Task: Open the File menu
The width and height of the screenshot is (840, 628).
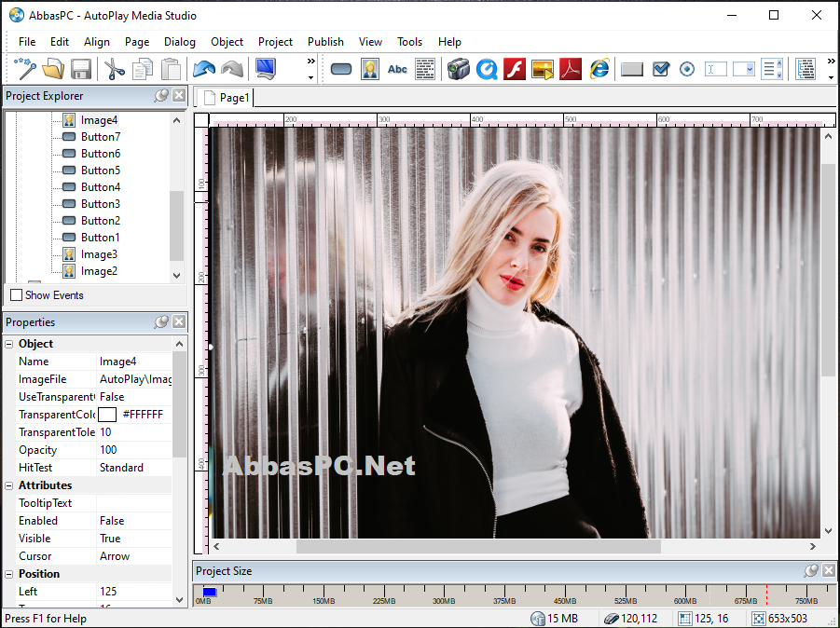Action: (27, 42)
